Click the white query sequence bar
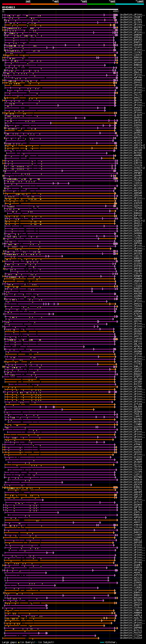This screenshot has width=146, height=644. point(60,10)
